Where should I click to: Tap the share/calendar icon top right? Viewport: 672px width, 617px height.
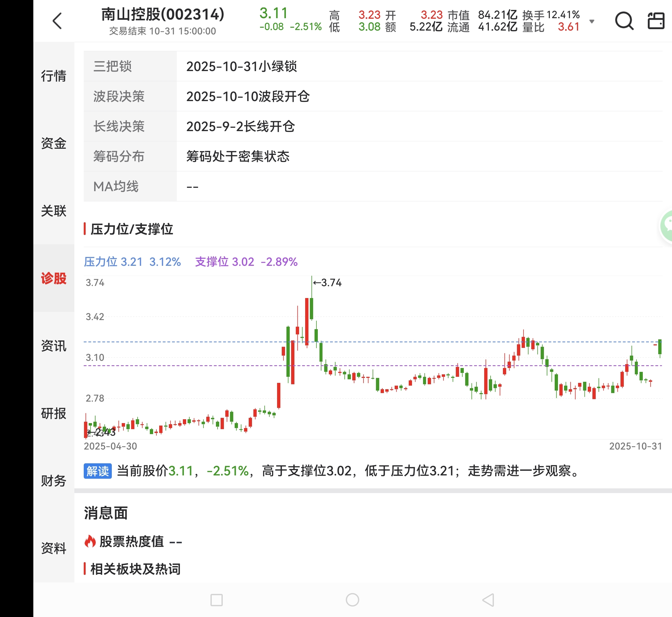click(656, 21)
